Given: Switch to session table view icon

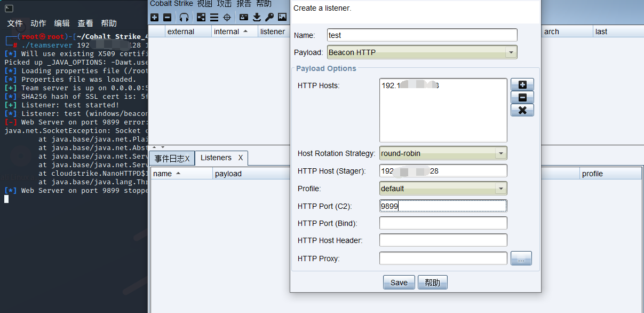Looking at the screenshot, I should 214,17.
